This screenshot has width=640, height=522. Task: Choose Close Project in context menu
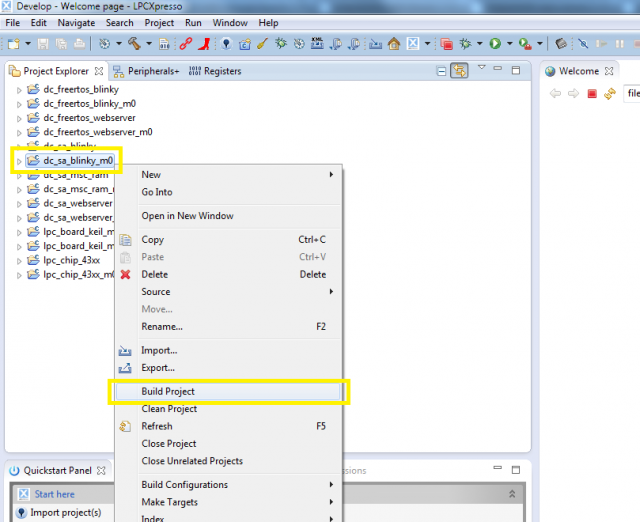[x=228, y=444]
